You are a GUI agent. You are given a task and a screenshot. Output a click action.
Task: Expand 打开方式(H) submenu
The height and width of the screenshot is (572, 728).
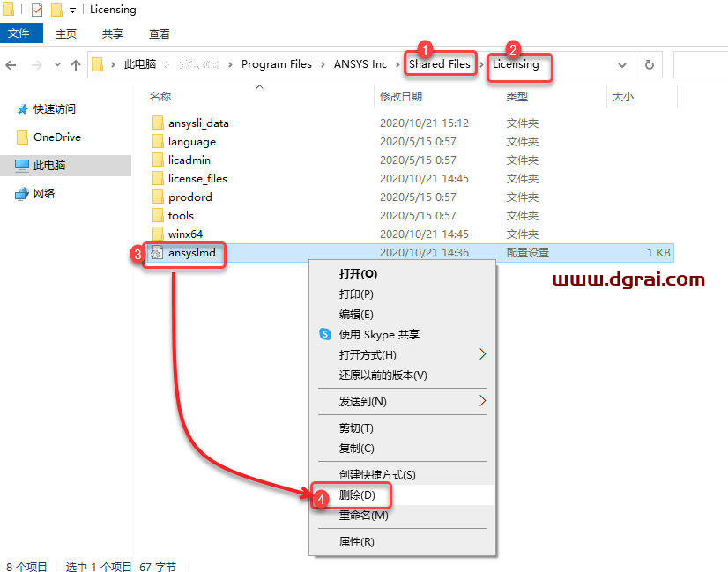pos(402,354)
